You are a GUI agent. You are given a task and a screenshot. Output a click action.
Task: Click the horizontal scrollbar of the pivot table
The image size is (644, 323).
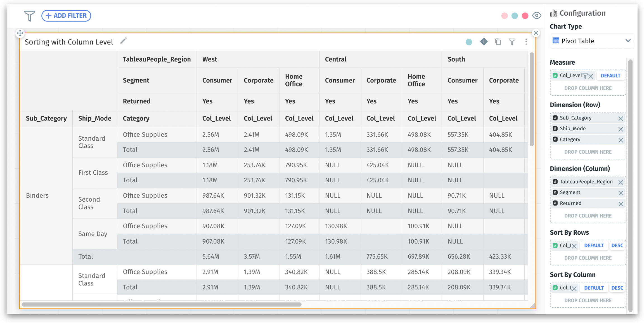point(161,305)
